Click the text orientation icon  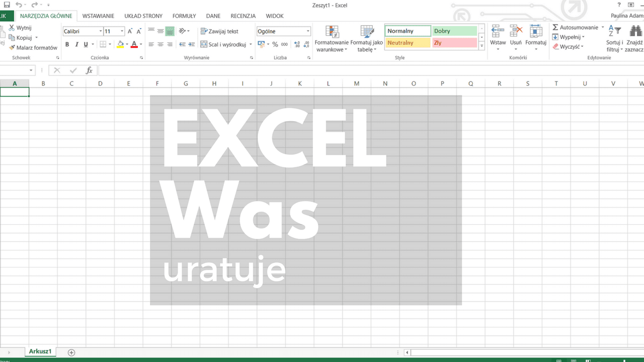(x=183, y=31)
